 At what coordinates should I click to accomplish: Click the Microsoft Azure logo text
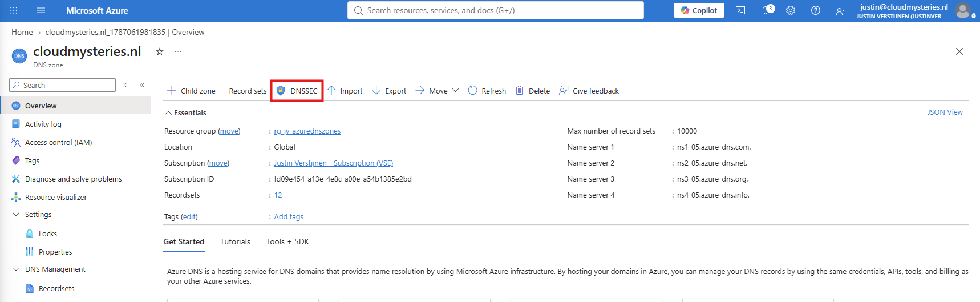(97, 10)
